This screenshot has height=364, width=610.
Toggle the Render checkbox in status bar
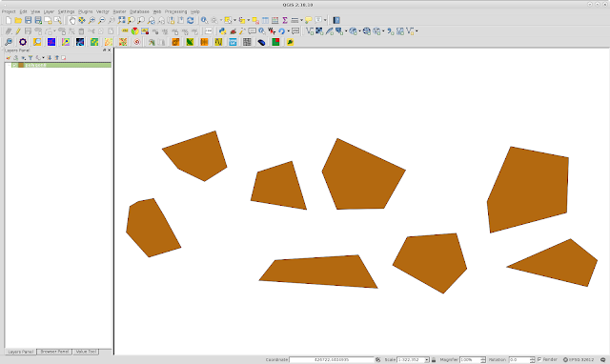coord(539,360)
